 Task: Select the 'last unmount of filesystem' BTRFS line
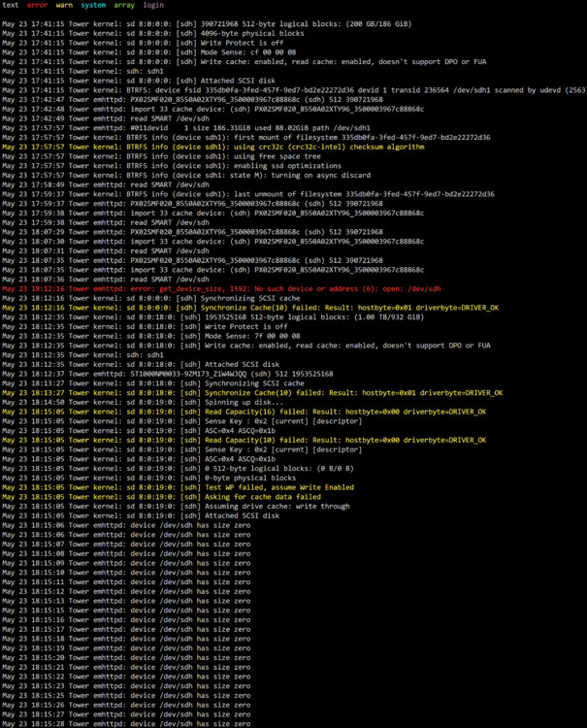click(248, 194)
